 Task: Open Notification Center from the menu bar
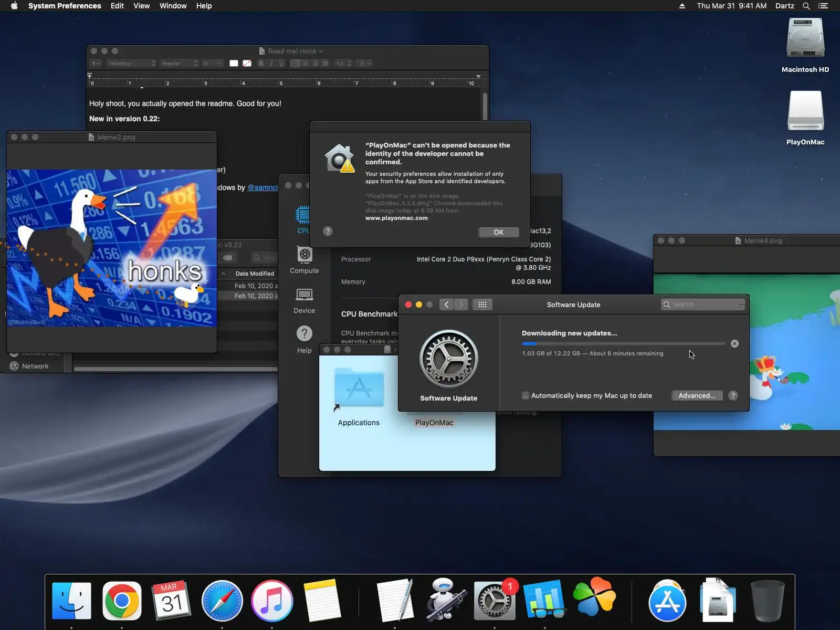(x=823, y=6)
